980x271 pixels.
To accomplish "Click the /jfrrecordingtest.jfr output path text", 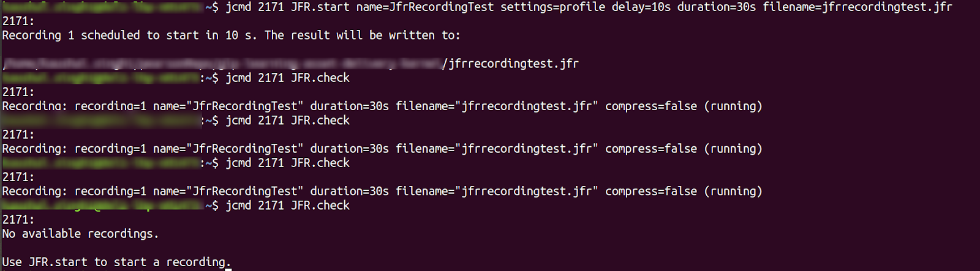I will 510,64.
